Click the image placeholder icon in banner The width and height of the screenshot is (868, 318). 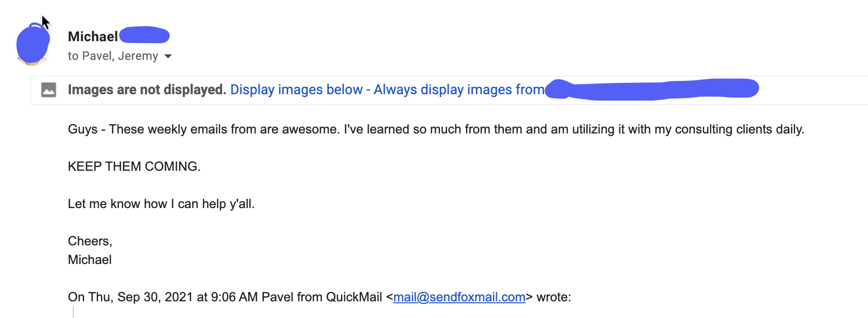pyautogui.click(x=49, y=90)
